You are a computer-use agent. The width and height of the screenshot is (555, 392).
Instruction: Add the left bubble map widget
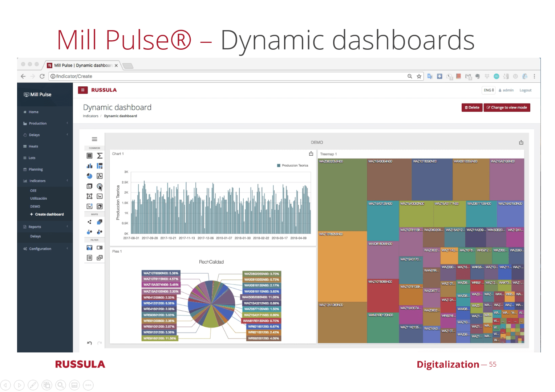[x=89, y=232]
